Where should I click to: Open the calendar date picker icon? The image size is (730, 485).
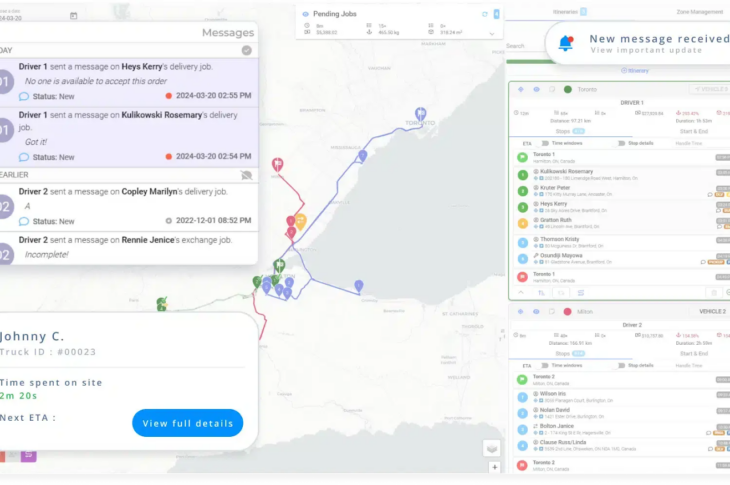click(73, 16)
